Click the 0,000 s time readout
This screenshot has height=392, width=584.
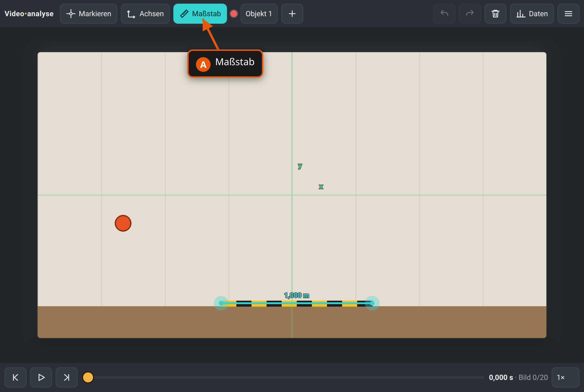pyautogui.click(x=501, y=377)
